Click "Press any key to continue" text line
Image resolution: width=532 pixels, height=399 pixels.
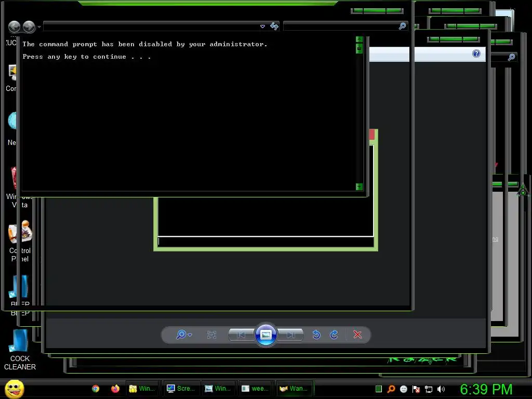87,57
